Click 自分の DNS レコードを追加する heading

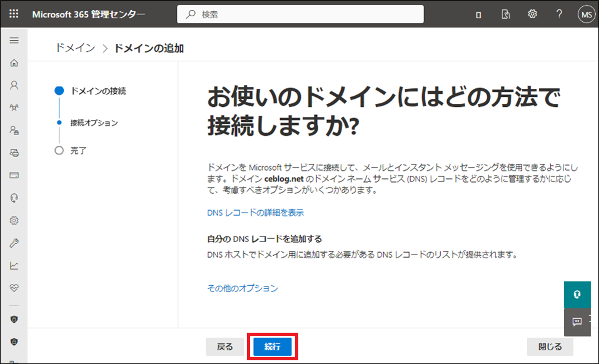coord(264,239)
